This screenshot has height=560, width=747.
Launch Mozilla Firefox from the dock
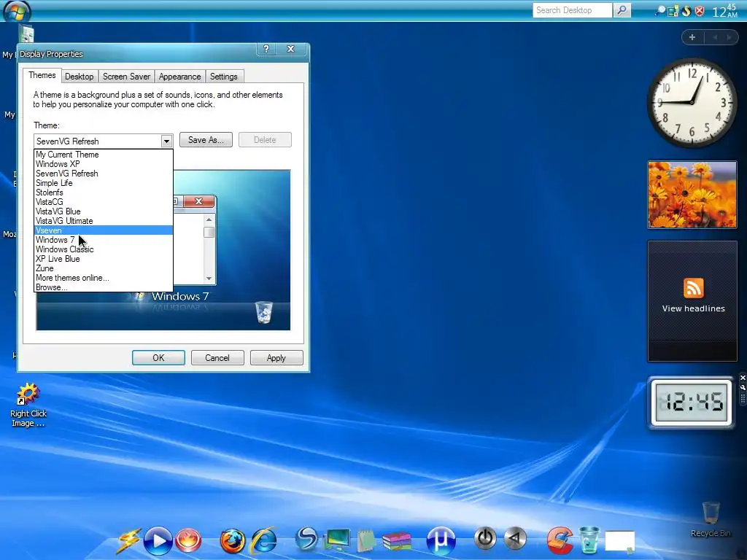pyautogui.click(x=232, y=541)
